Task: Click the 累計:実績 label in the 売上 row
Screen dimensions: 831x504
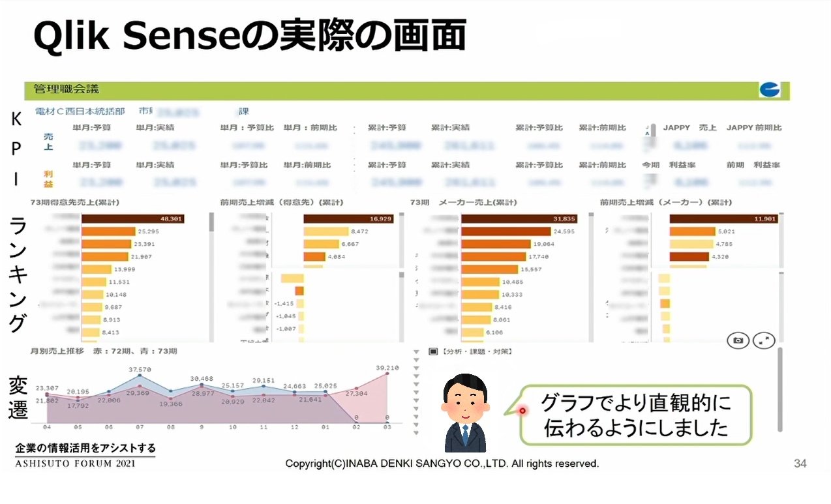Action: 450,128
